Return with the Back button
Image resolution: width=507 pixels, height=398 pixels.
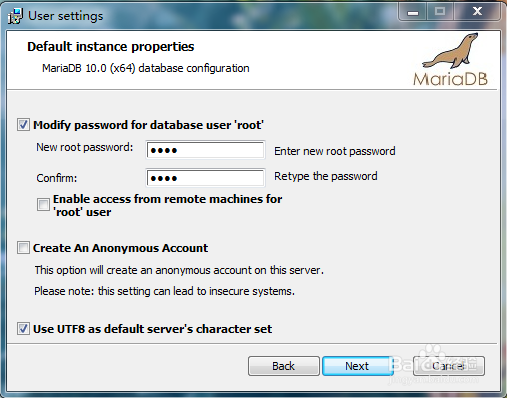(x=284, y=366)
